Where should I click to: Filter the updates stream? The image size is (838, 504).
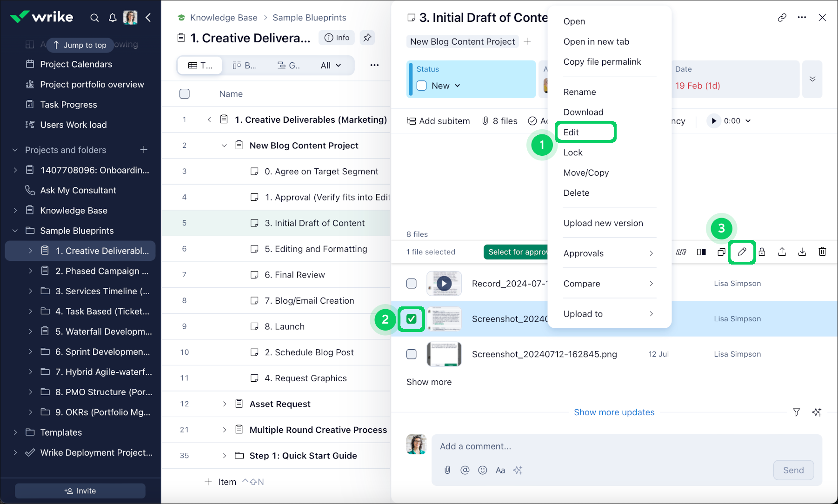[x=797, y=412]
